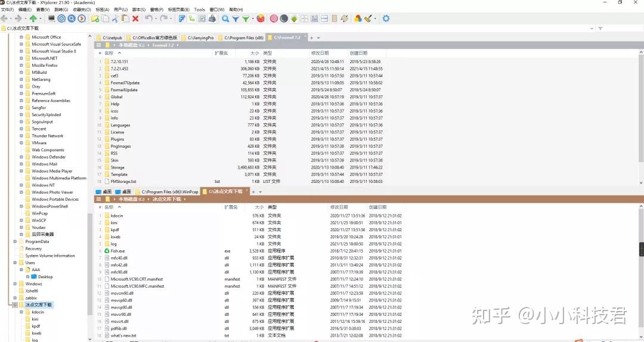Go forward with the right arrow icon
The height and width of the screenshot is (342, 644).
(x=18, y=18)
